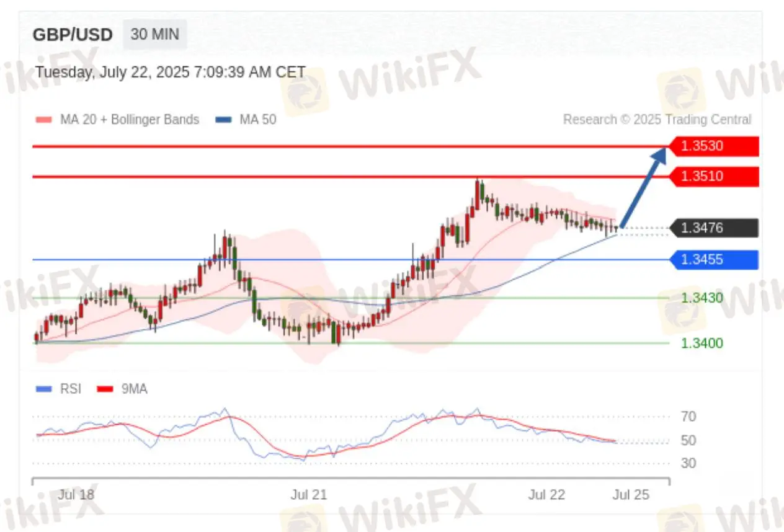Click the RSI 70 axis value
The height and width of the screenshot is (532, 784).
click(x=688, y=417)
